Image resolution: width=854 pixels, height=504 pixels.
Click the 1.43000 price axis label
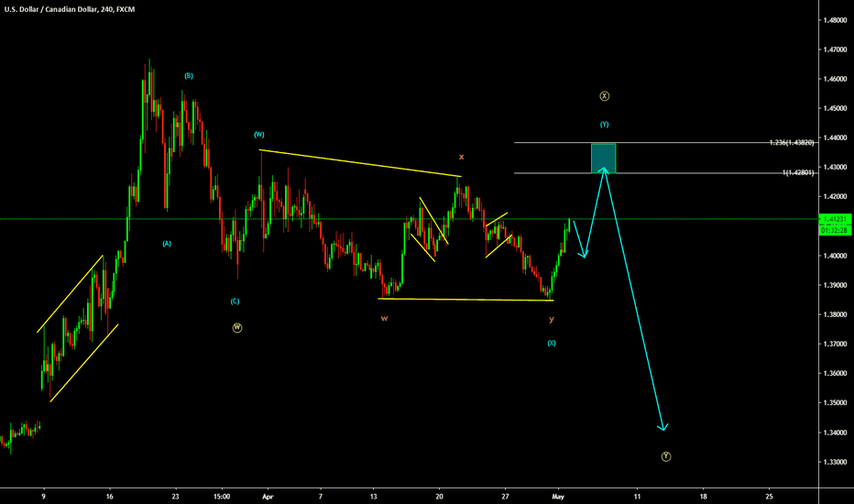point(836,168)
